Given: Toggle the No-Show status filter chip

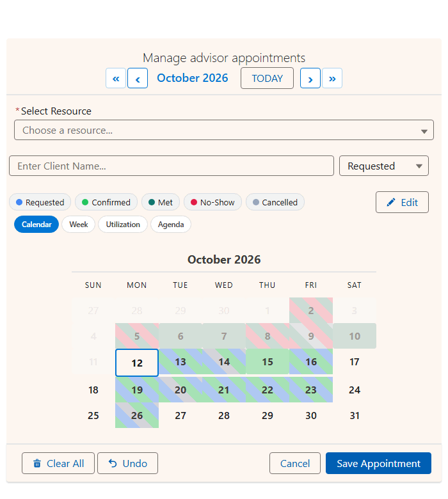Looking at the screenshot, I should tap(212, 202).
